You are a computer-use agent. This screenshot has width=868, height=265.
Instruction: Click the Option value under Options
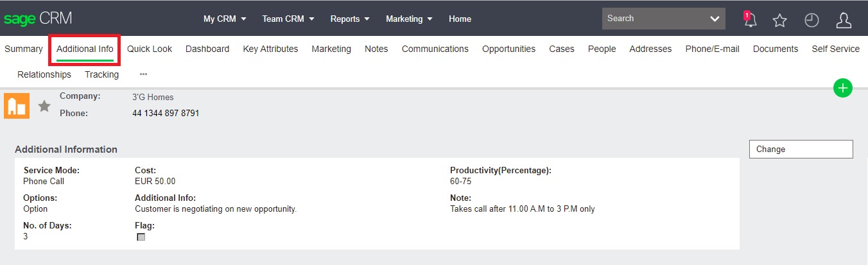[35, 209]
